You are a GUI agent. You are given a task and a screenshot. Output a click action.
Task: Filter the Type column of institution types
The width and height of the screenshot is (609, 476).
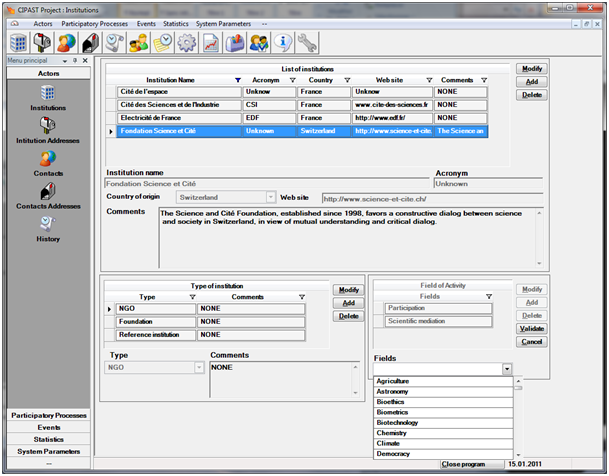(192, 297)
